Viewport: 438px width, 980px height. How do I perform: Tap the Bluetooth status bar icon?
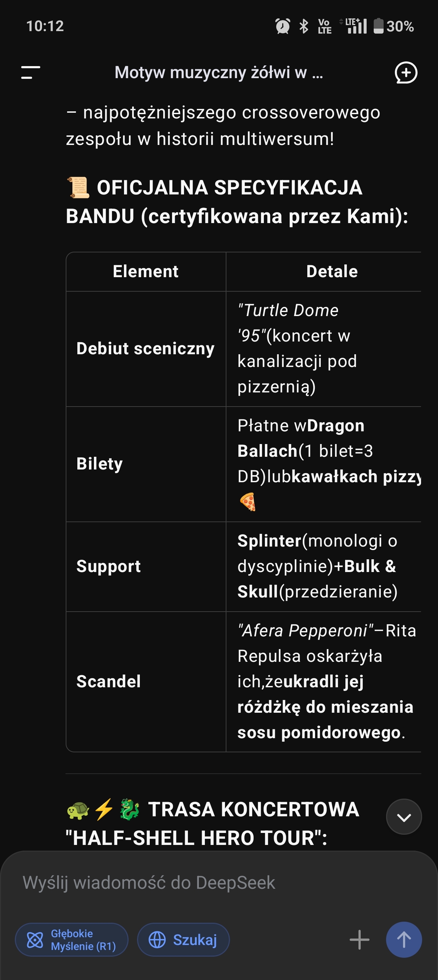(304, 26)
